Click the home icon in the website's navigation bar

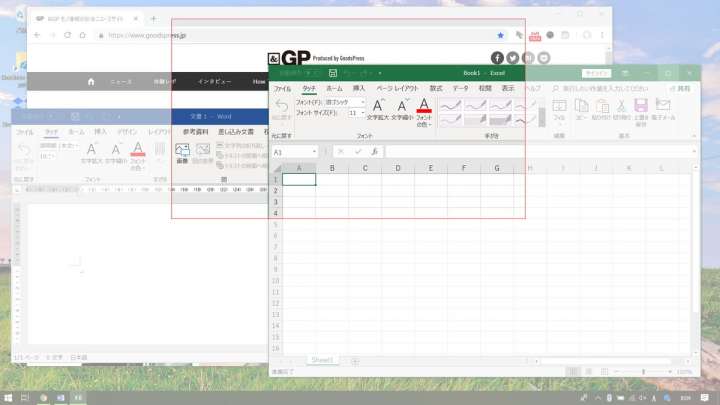(91, 82)
